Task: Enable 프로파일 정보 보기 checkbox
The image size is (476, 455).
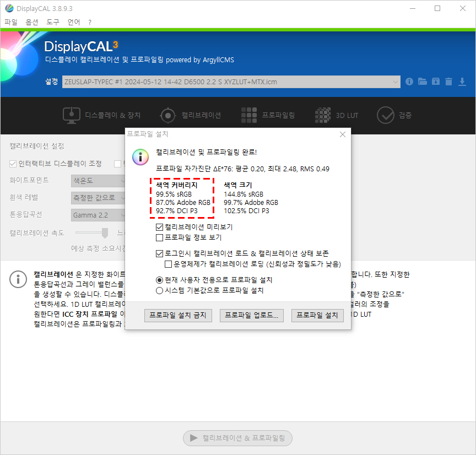Action: (159, 237)
